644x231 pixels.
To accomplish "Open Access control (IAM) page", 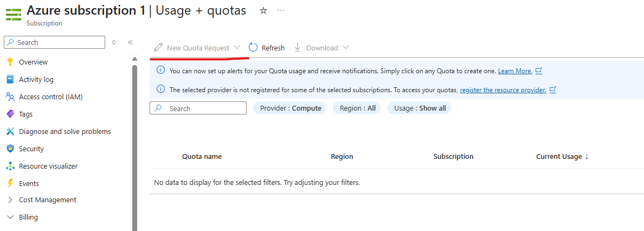I will pos(50,97).
